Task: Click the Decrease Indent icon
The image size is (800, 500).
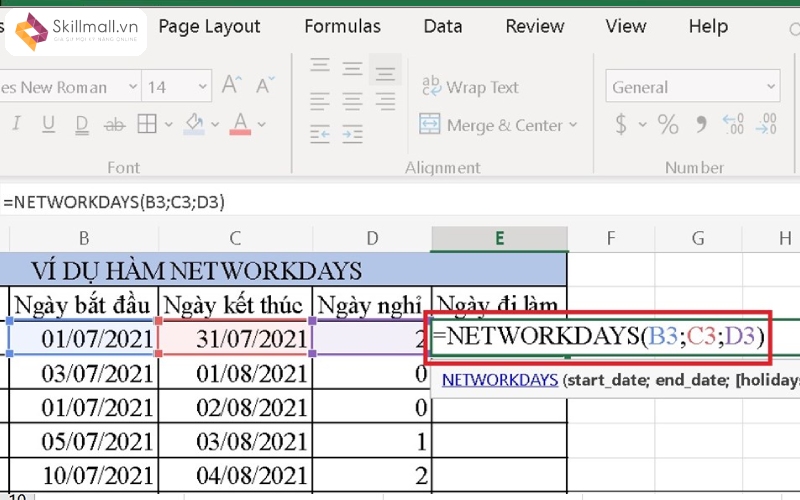Action: 320,132
